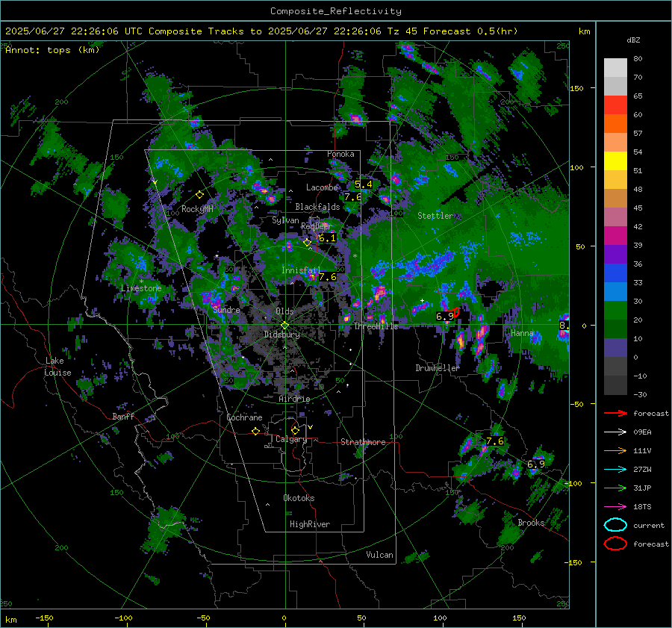Screen dimensions: 672x628
Task: Click the 'ThreeHills' town label
Action: point(376,326)
